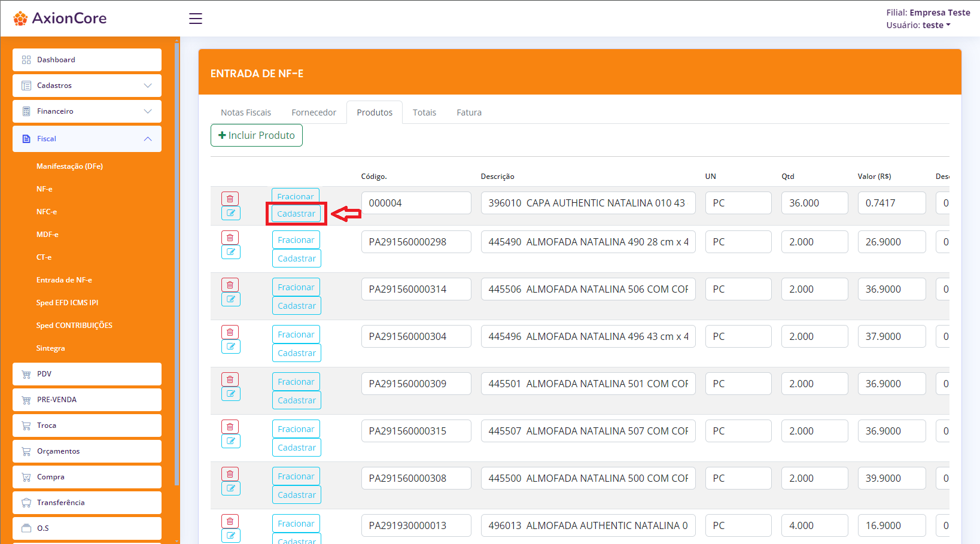
Task: Open Transferência in the sidebar
Action: pos(87,503)
